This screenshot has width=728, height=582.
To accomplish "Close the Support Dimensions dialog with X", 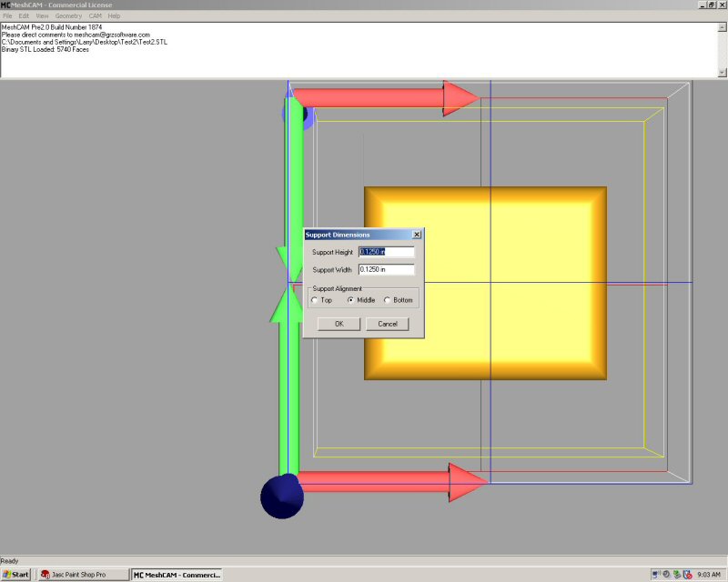I will click(x=417, y=235).
